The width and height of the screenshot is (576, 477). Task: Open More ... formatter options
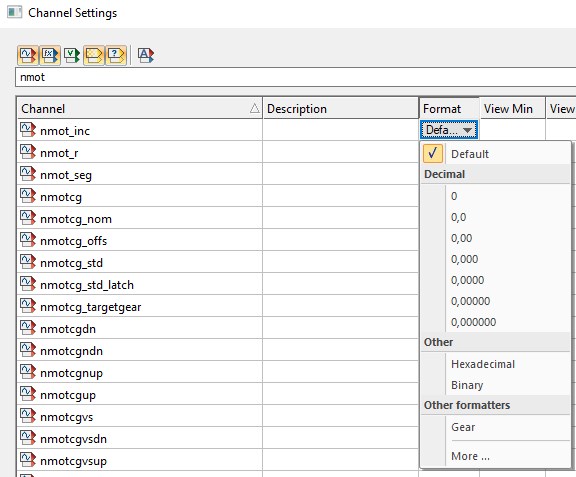coord(470,456)
